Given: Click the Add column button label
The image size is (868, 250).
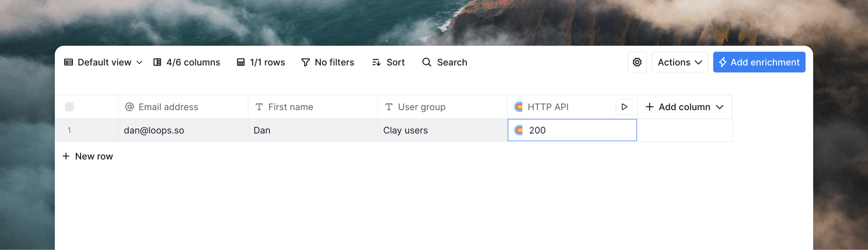Looking at the screenshot, I should (x=685, y=107).
